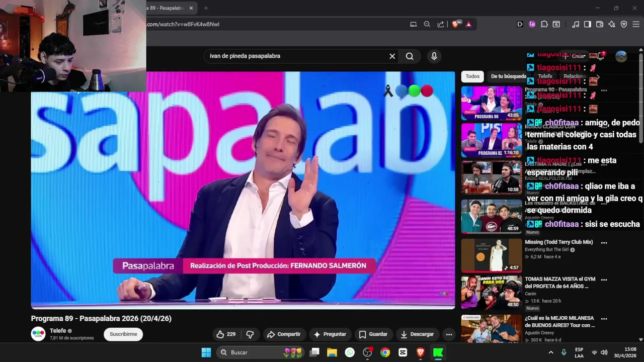Viewport: 644px width, 362px height.
Task: Click the Descargar download button
Action: 417,334
